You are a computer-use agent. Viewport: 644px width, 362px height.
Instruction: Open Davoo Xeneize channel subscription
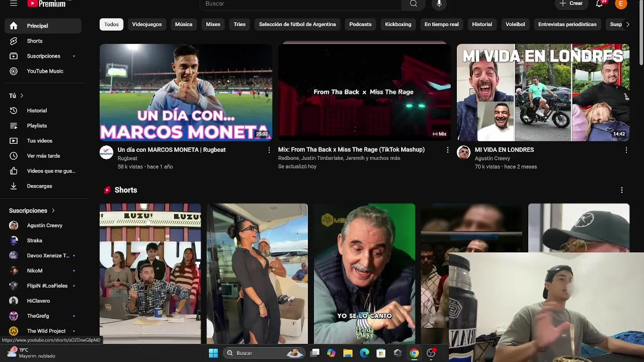[x=43, y=255]
